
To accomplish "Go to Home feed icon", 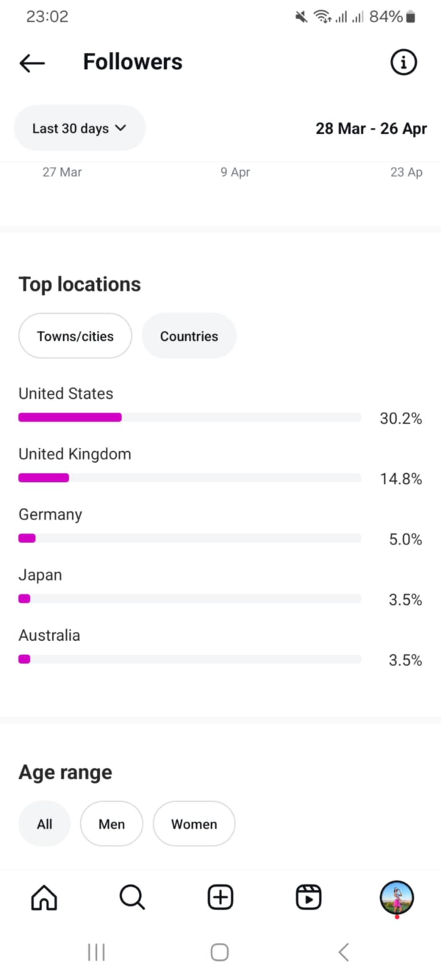I will pyautogui.click(x=44, y=897).
